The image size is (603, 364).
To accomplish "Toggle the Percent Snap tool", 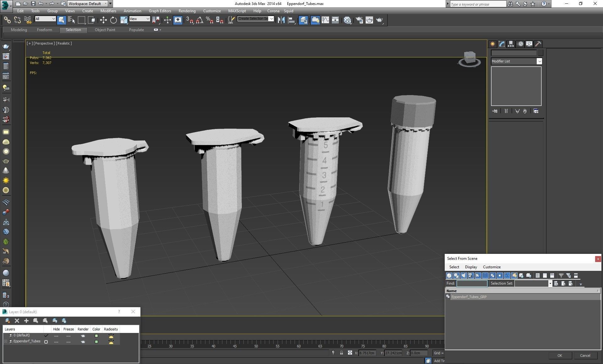I will click(x=209, y=20).
